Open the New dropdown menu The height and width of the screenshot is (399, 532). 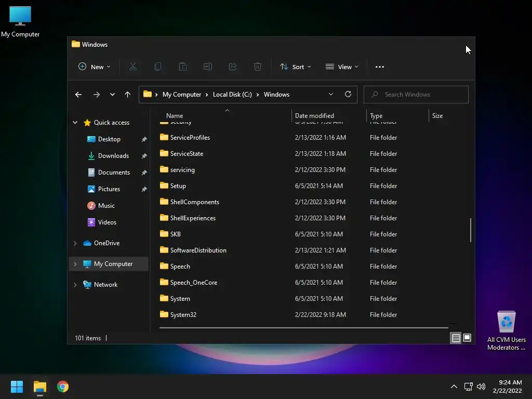pyautogui.click(x=95, y=67)
